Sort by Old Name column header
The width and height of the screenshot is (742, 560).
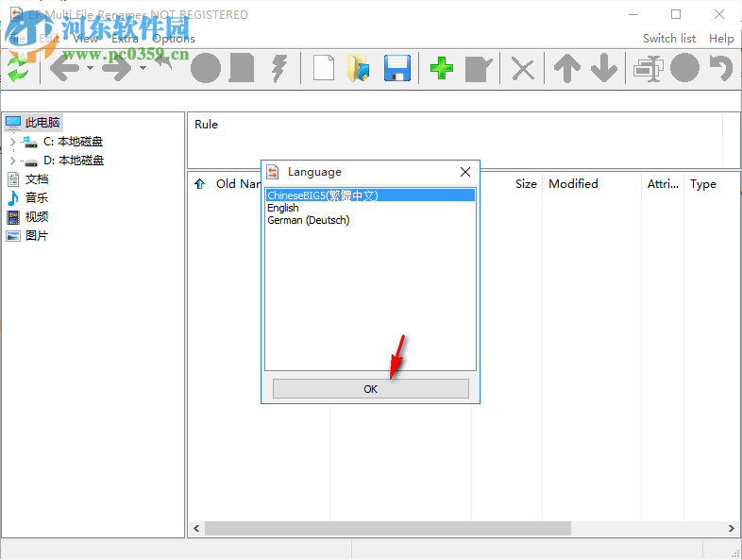click(238, 183)
